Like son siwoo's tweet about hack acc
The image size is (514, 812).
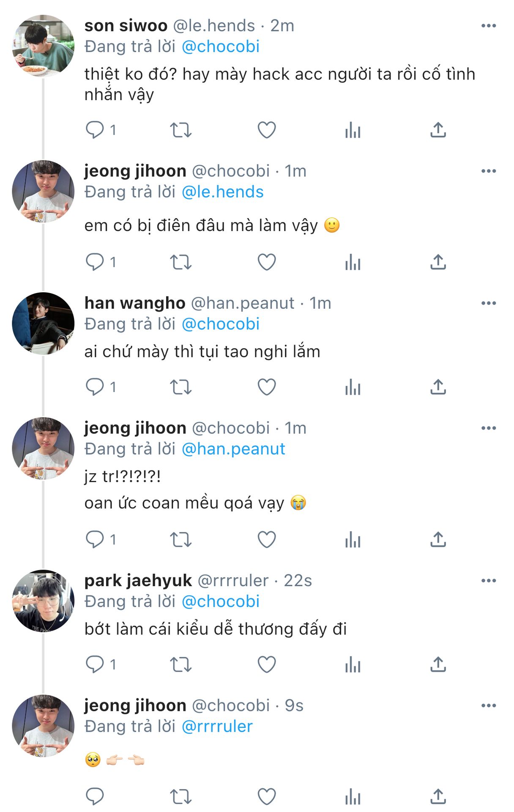267,130
